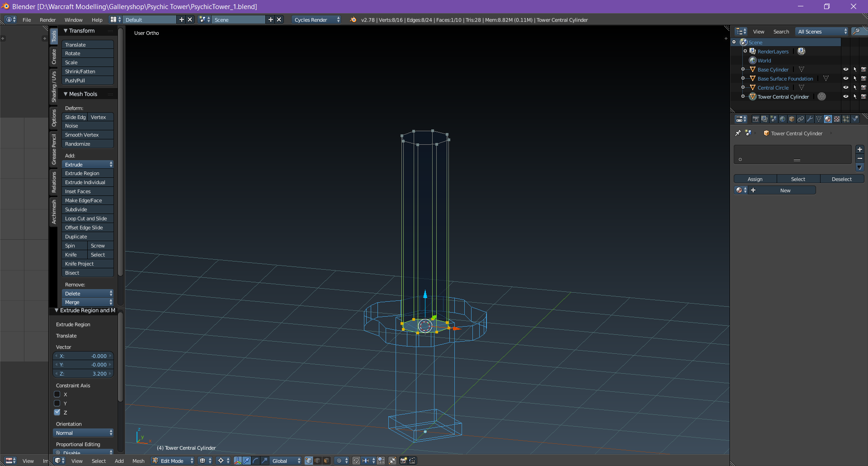Toggle snap during transform magnet
Viewport: 868px width, 466px height.
(x=356, y=461)
